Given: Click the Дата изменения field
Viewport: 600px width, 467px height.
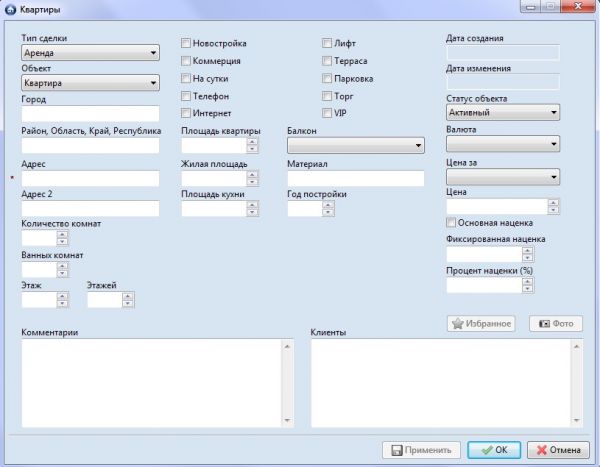Looking at the screenshot, I should (503, 82).
